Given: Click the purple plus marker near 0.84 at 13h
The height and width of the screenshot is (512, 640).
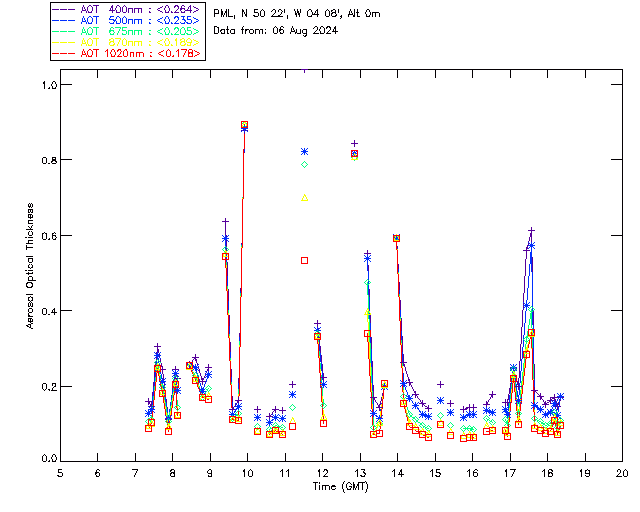Looking at the screenshot, I should pos(355,143).
